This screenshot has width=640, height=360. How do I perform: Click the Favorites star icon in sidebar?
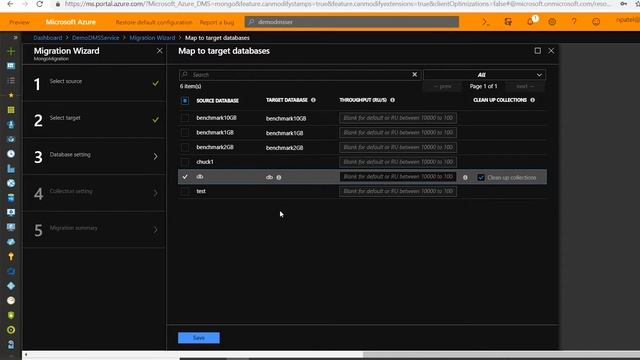(x=11, y=95)
